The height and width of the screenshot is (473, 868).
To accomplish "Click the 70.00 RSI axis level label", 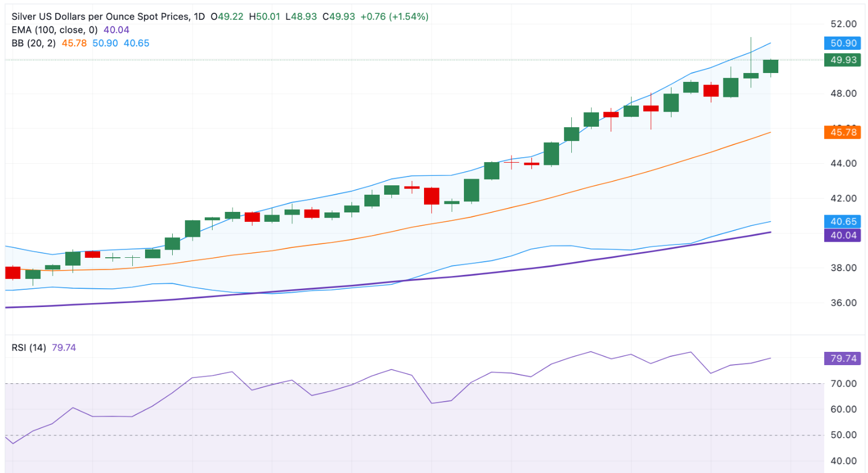I will click(x=843, y=383).
